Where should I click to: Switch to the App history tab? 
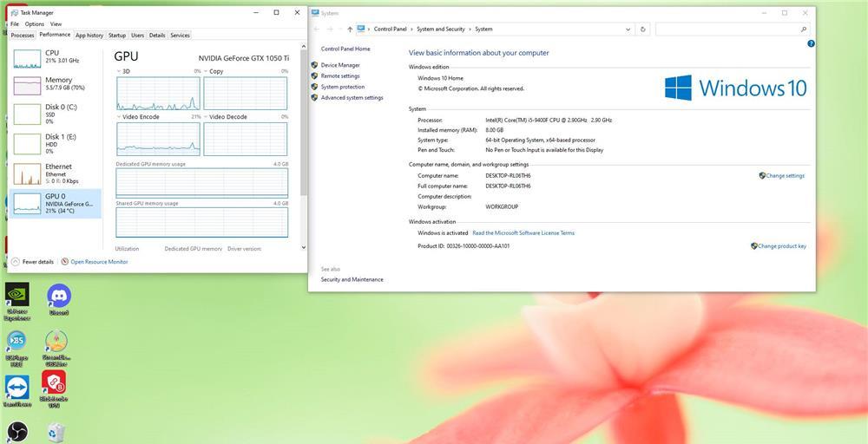[89, 36]
